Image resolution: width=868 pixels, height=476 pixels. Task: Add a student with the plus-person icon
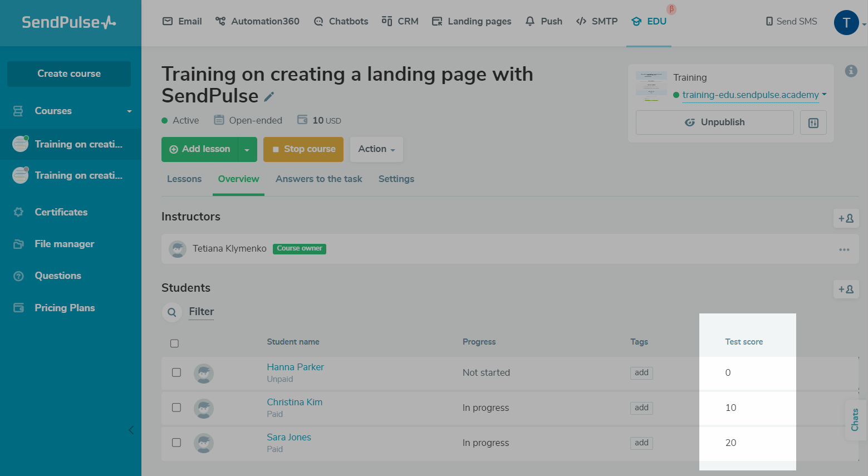[846, 289]
